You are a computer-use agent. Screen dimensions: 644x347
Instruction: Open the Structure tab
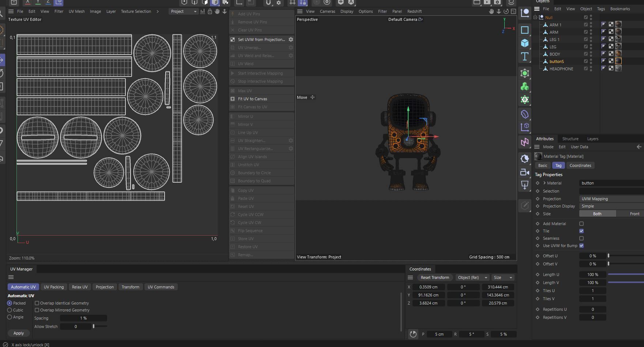tap(570, 139)
